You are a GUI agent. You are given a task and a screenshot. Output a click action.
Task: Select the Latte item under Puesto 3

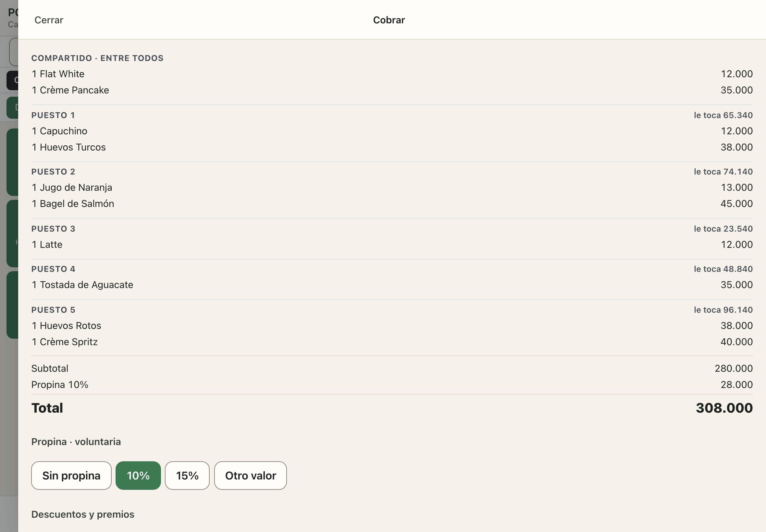[x=392, y=244]
